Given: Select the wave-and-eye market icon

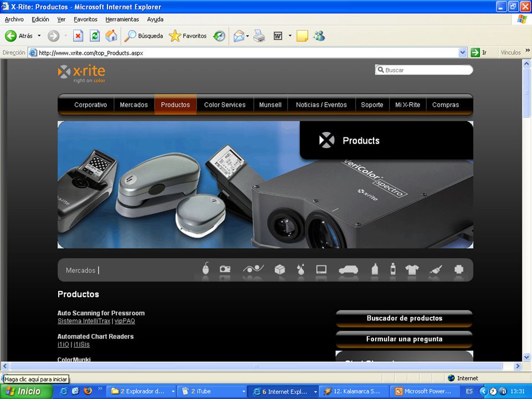Looking at the screenshot, I should (x=253, y=269).
